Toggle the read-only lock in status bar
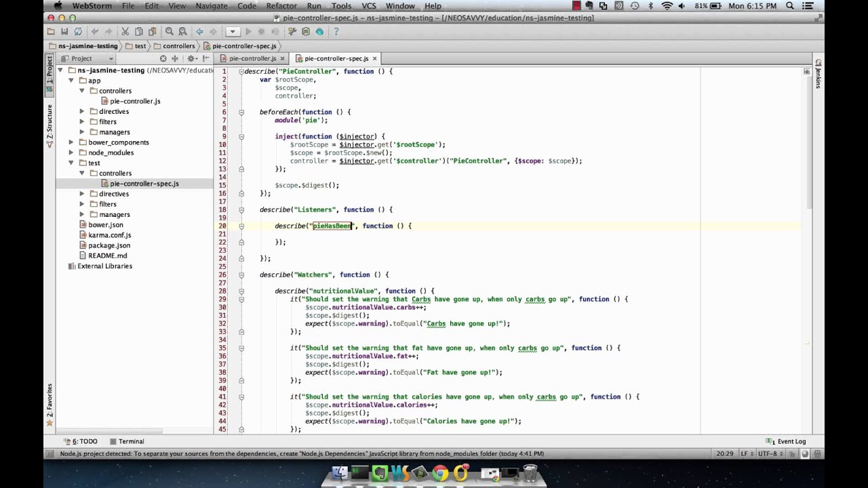This screenshot has height=488, width=868. coord(791,454)
